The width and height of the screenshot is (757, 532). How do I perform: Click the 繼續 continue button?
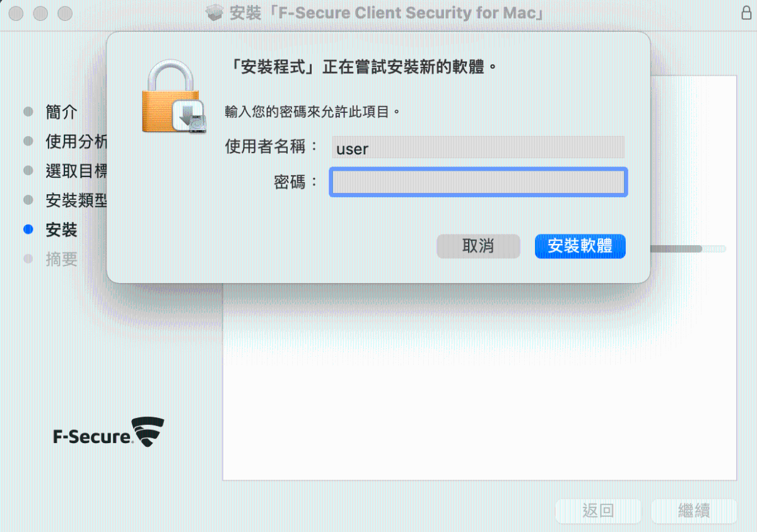(x=694, y=511)
